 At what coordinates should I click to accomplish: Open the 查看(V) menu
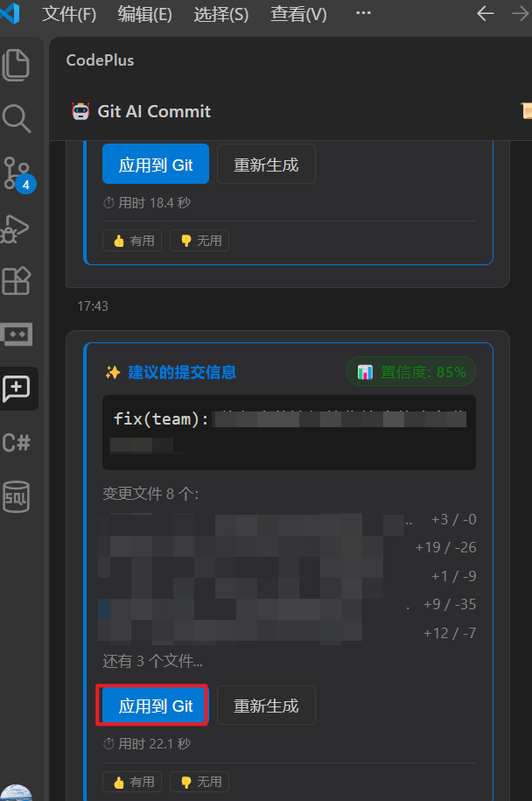[x=298, y=14]
